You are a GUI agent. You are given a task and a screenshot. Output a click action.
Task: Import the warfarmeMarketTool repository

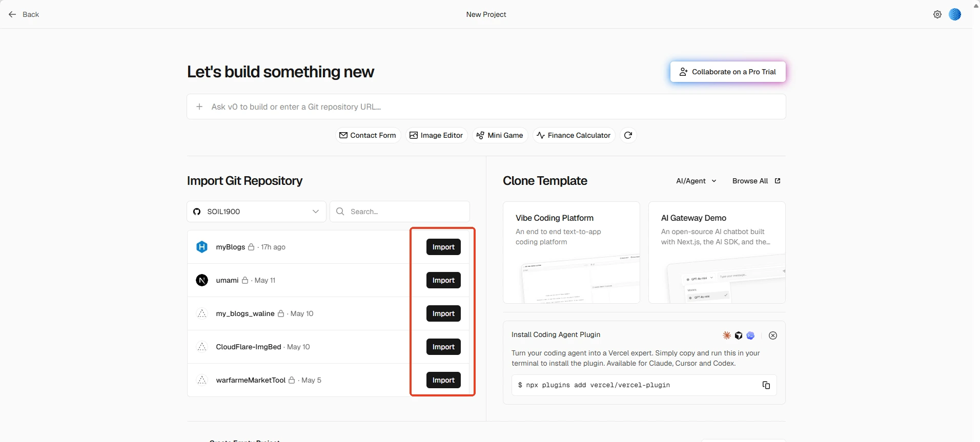pyautogui.click(x=443, y=380)
